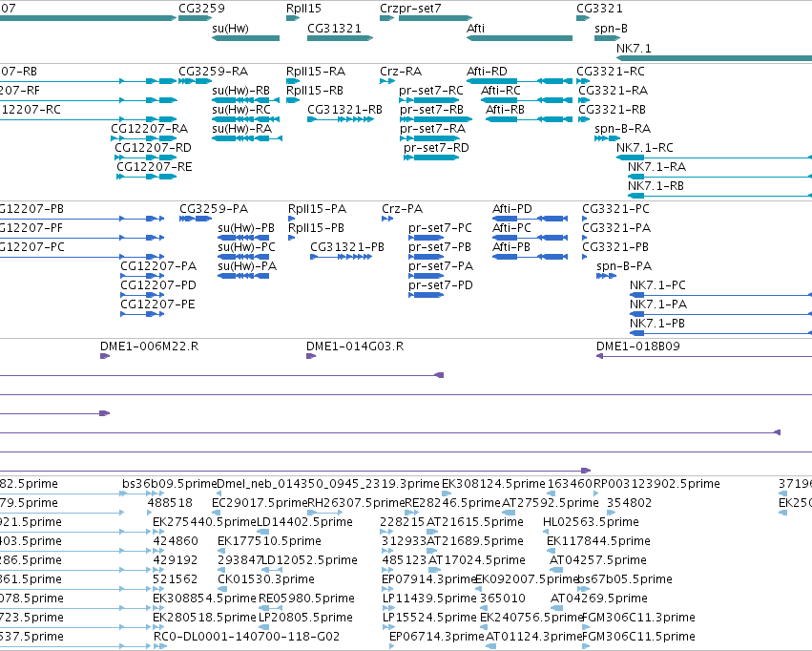Viewport: 812px width, 651px height.
Task: Click the CG31321-RB transcript label
Action: tap(344, 110)
